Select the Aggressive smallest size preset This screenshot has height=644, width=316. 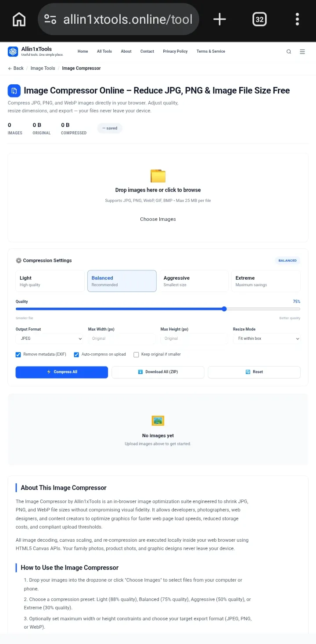pyautogui.click(x=194, y=281)
